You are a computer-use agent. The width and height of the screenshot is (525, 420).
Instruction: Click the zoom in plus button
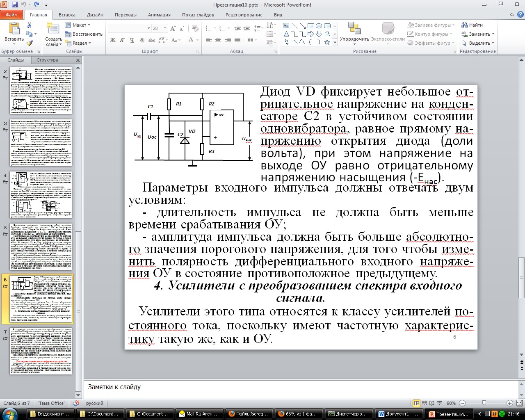tap(509, 403)
